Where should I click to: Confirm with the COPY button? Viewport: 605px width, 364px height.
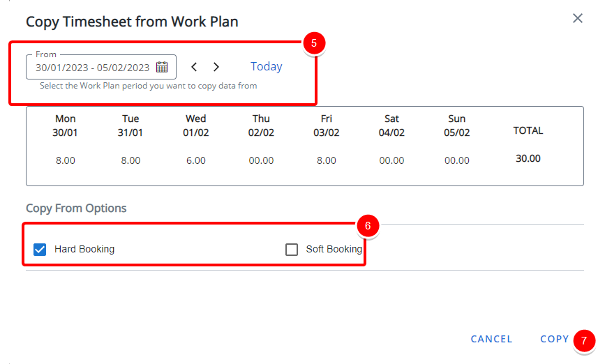click(554, 339)
